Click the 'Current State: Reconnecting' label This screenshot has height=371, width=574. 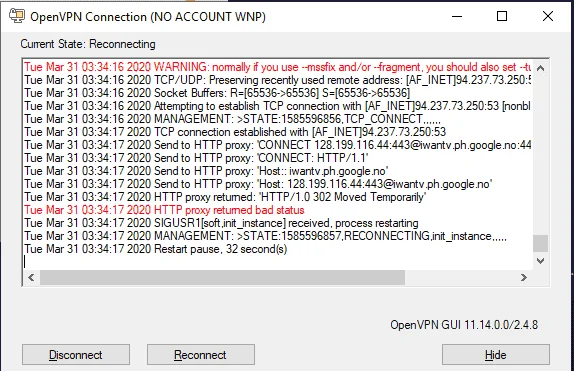coord(88,44)
